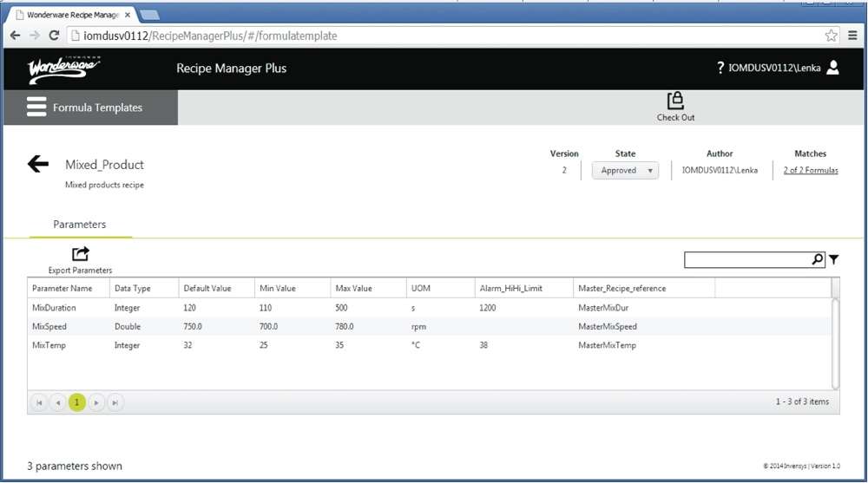Open the Approved state dropdown

click(625, 171)
